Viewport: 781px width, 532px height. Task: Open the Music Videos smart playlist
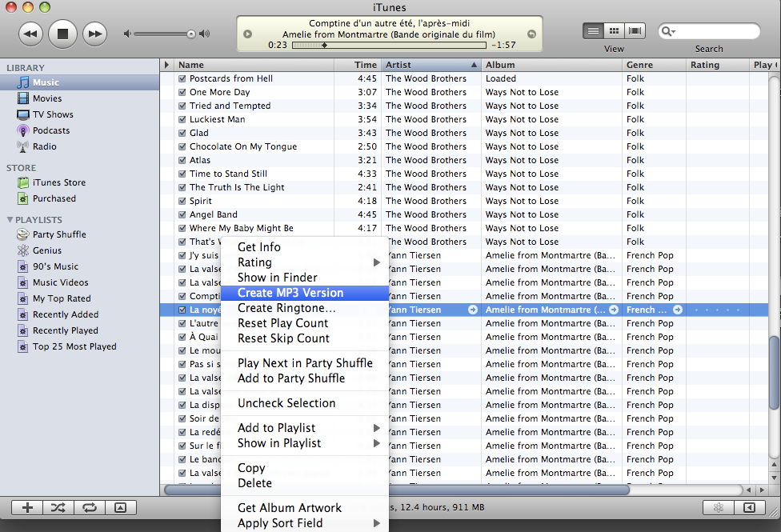pos(80,282)
